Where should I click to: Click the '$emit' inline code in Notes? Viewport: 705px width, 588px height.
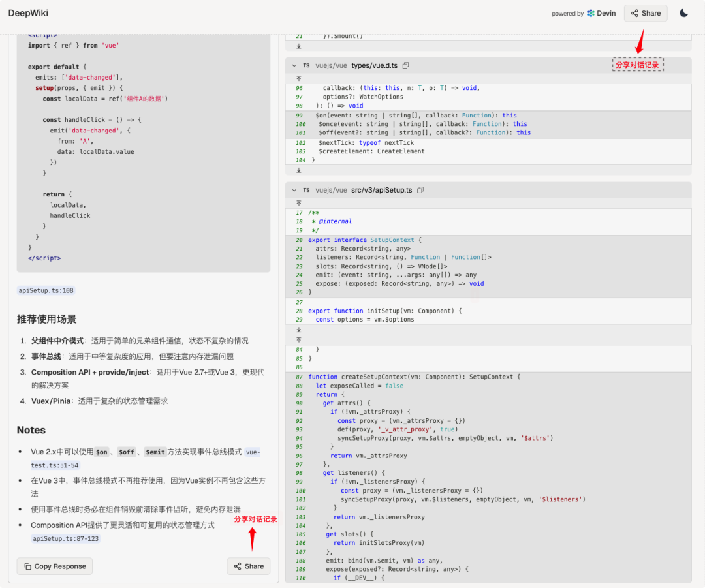[155, 452]
